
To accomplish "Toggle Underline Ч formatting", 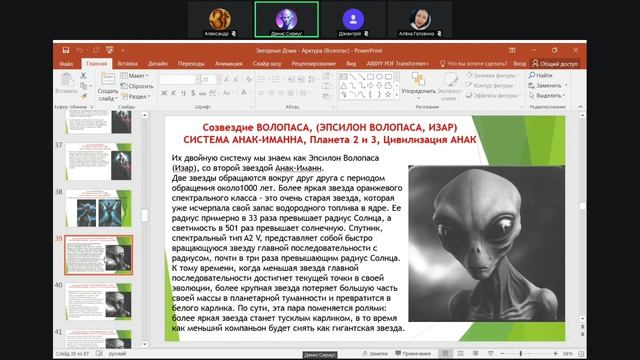I will [183, 93].
